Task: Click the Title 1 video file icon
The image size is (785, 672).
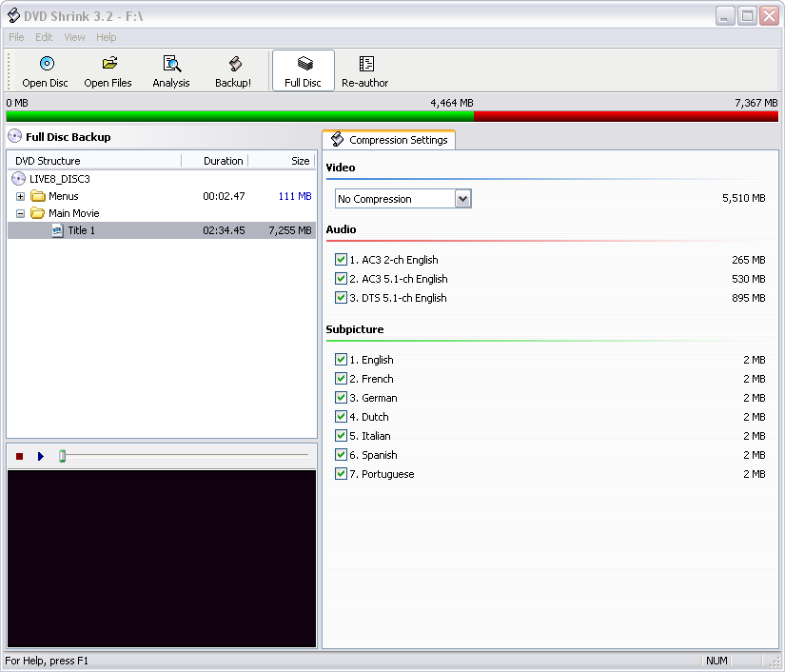Action: point(58,230)
